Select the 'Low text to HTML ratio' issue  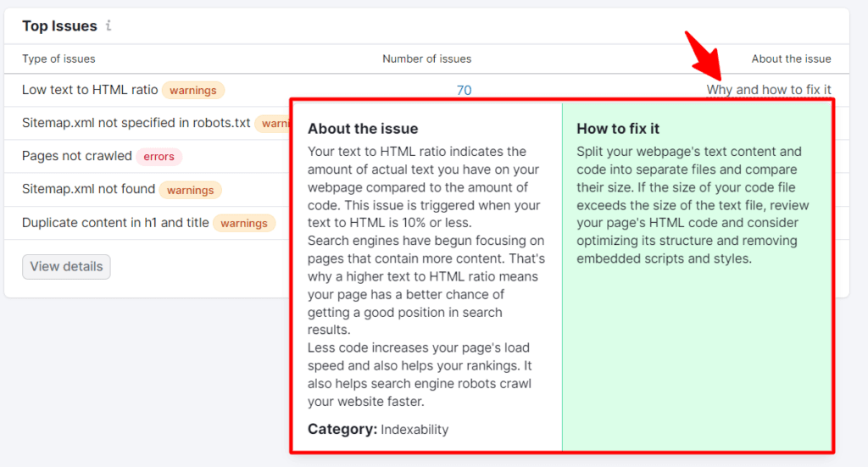90,90
